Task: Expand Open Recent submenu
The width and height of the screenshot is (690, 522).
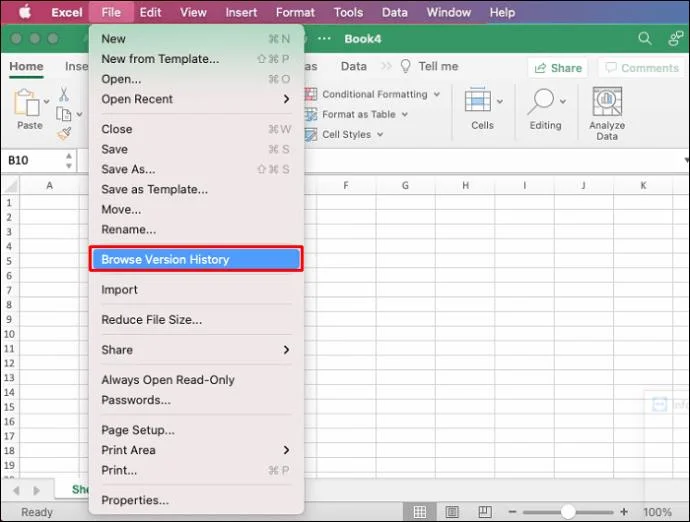Action: [x=286, y=99]
